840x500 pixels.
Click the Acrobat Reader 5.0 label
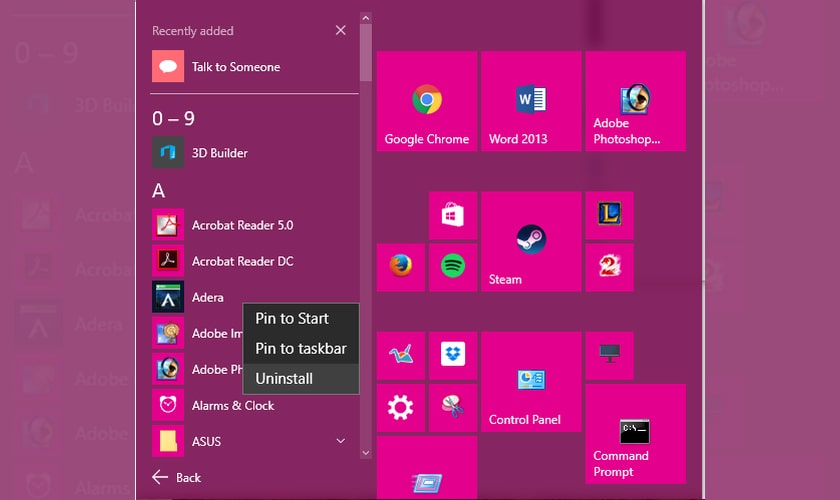[x=242, y=225]
